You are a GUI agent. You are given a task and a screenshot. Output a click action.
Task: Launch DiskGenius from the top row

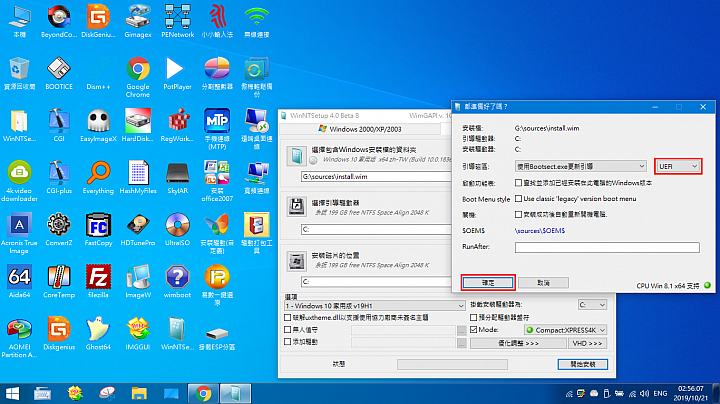coord(98,22)
